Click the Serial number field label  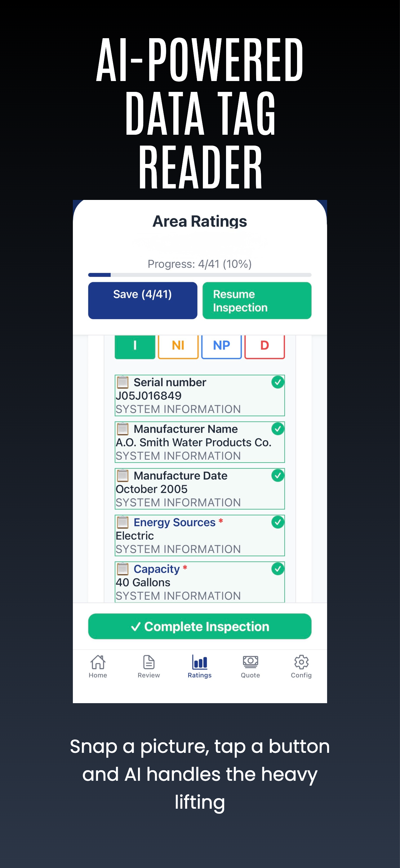[x=170, y=382]
